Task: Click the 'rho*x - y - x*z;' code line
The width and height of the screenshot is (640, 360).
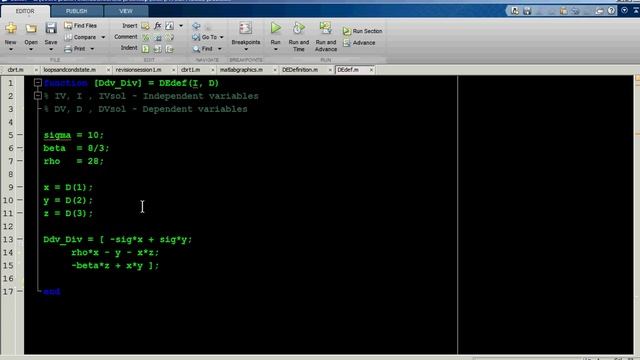Action: click(115, 253)
